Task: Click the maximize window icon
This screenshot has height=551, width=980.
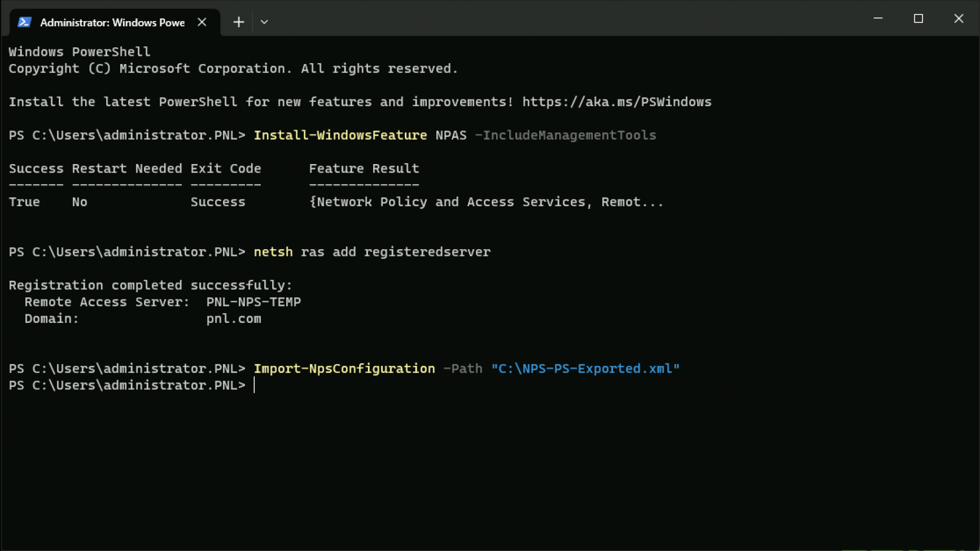Action: click(x=918, y=18)
